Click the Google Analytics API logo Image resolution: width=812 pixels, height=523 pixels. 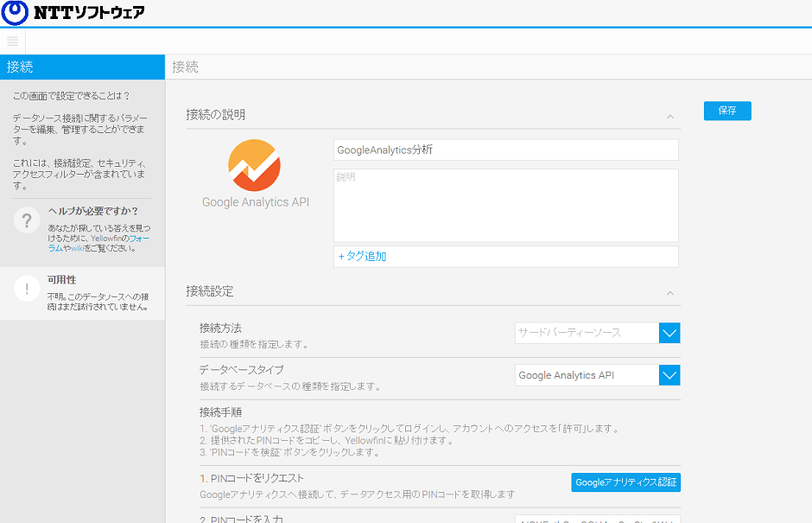[x=254, y=165]
